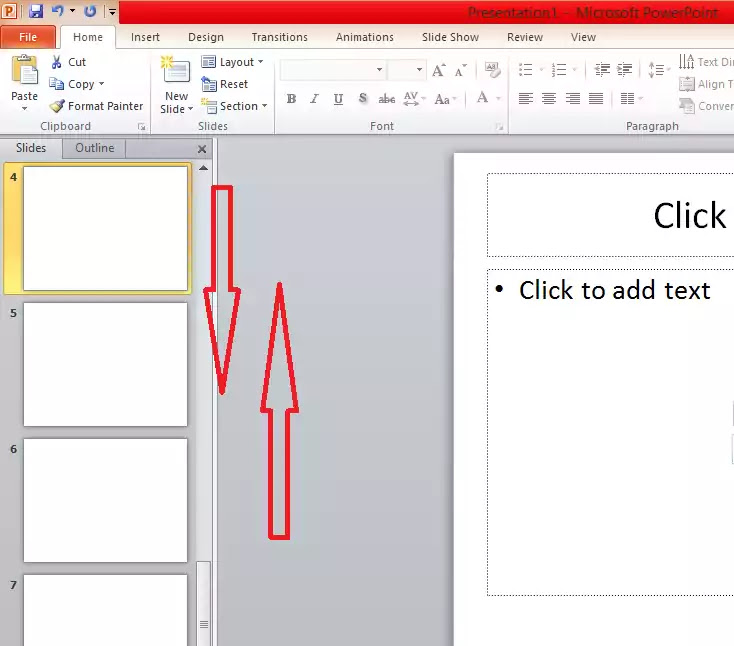Switch to the Design ribbon tab

pyautogui.click(x=206, y=37)
